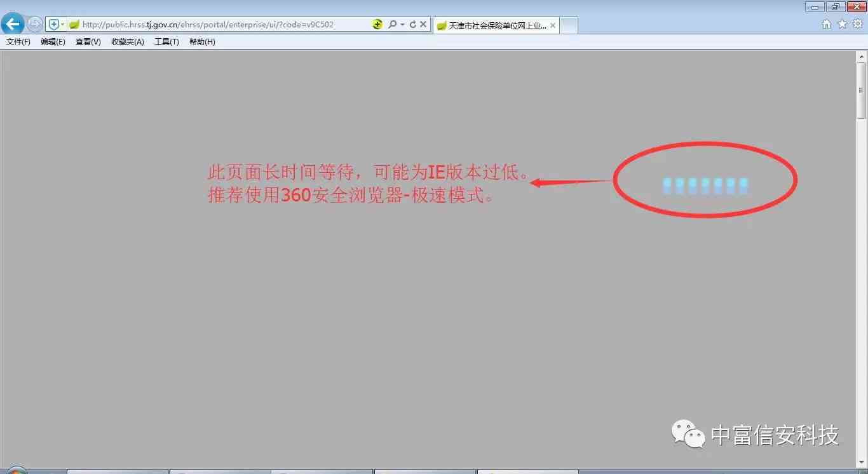
Task: Open the 收藏夹(A) menu
Action: click(128, 42)
